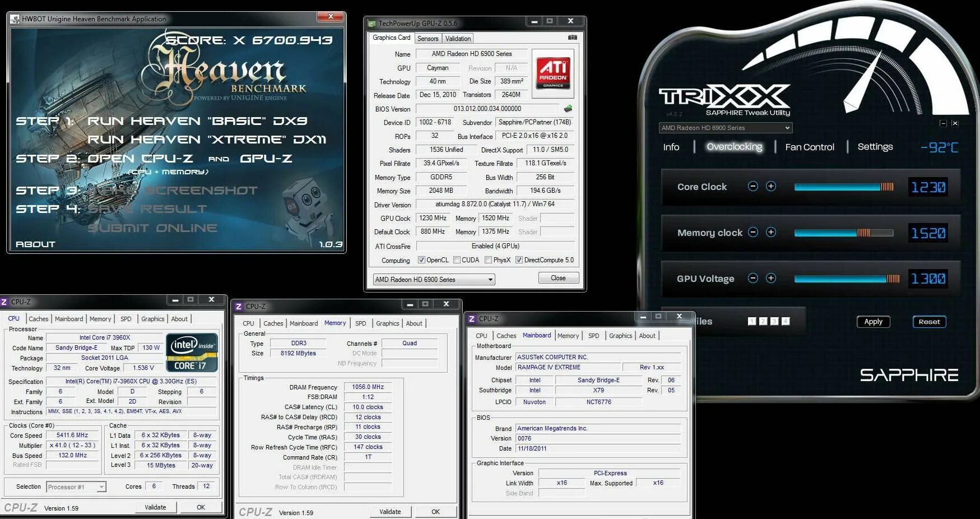Decrease Memory clock with the minus icon

click(x=753, y=232)
